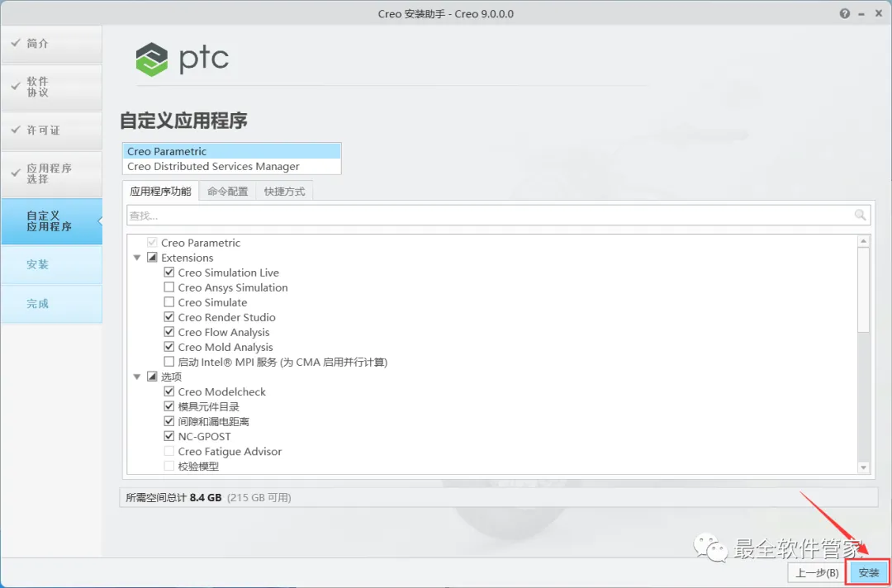This screenshot has width=892, height=588.
Task: Click 上一步(B) back button
Action: pyautogui.click(x=817, y=572)
